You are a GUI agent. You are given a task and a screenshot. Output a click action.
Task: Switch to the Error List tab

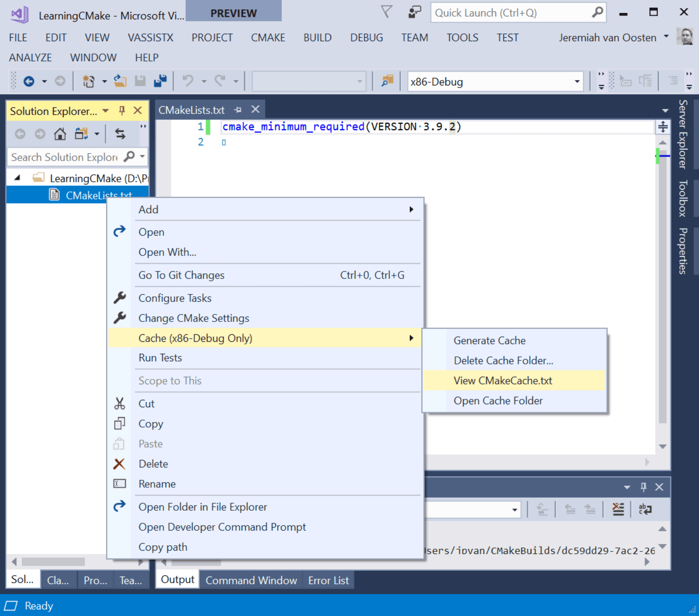point(328,580)
